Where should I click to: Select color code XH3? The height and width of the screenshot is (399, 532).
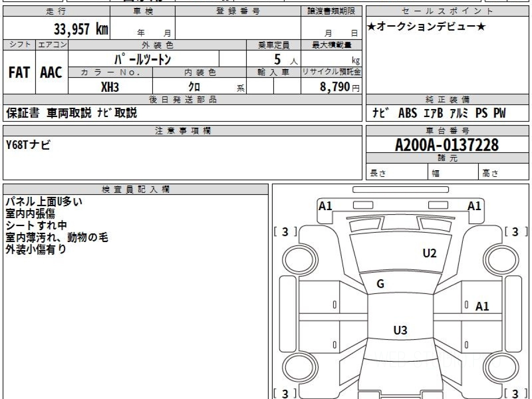[110, 87]
